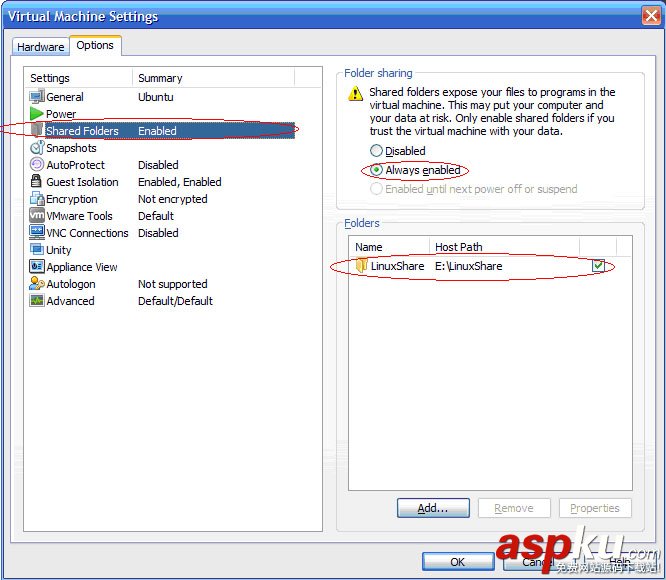Screen dimensions: 666x580
Task: Click the Settings column header
Action: point(79,78)
